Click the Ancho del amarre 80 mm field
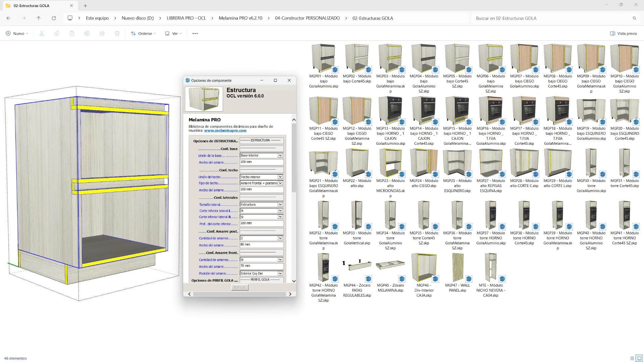 point(262,245)
